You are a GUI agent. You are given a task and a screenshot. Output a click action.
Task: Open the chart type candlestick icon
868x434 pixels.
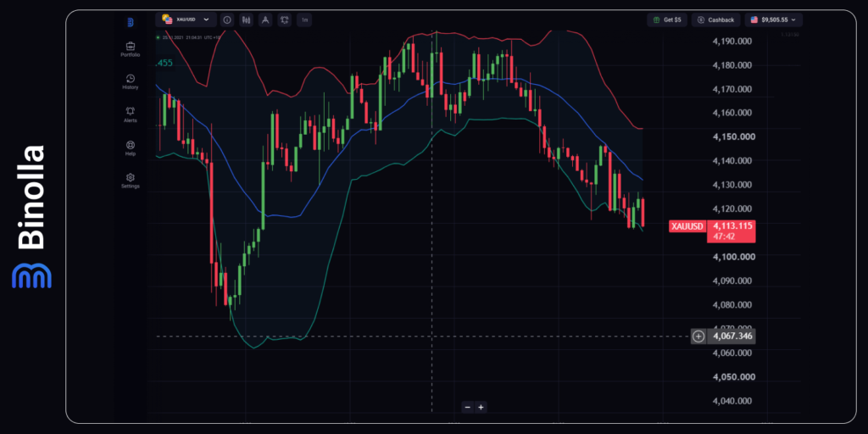pos(246,20)
